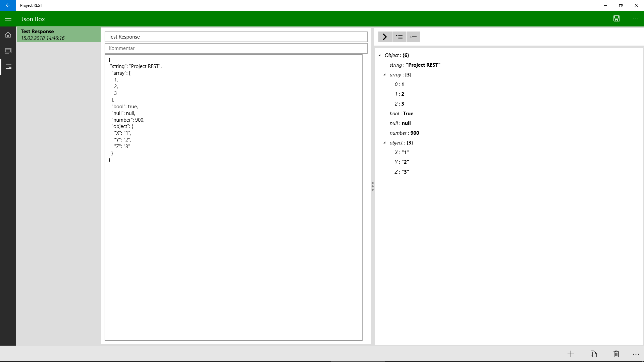Viewport: 644px width, 362px height.
Task: Collapse all tree nodes button
Action: point(413,37)
